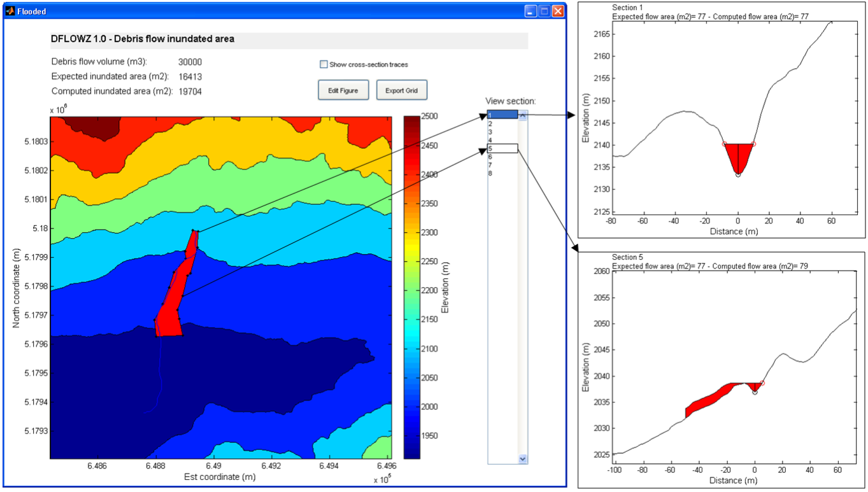
Task: Click the Export Grid button
Action: coord(401,90)
